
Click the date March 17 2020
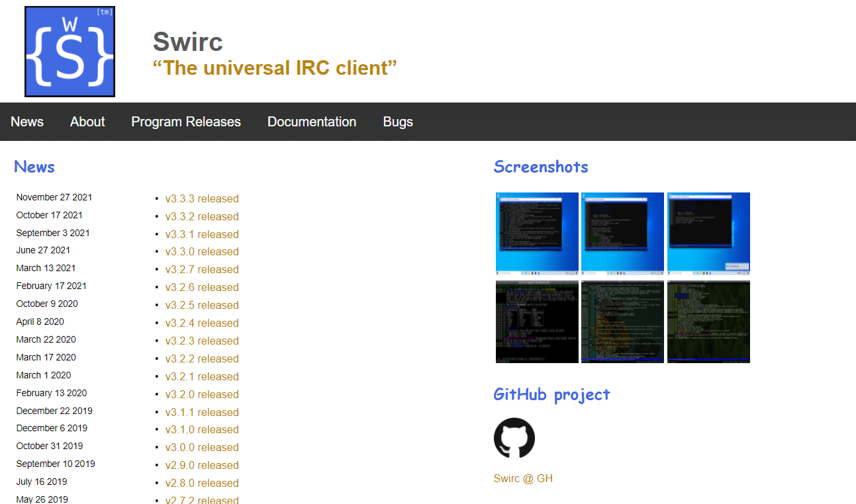pyautogui.click(x=46, y=357)
